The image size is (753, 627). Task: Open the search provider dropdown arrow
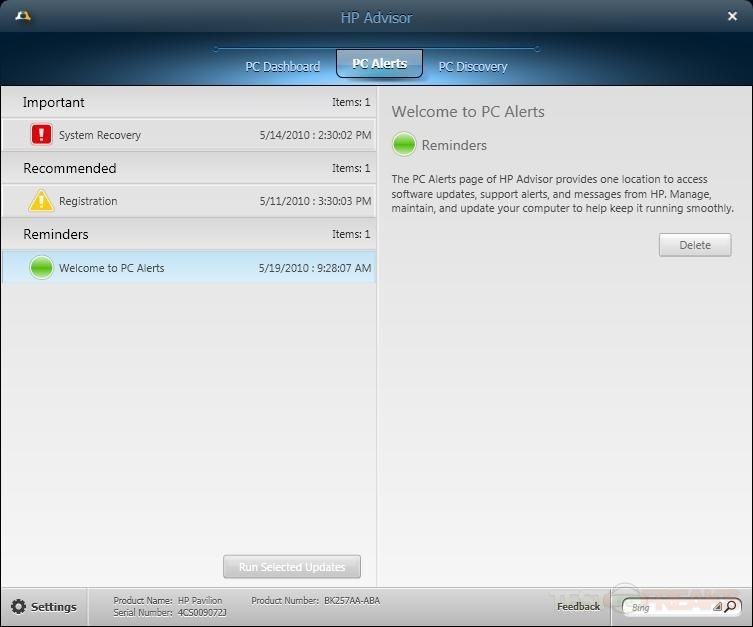717,606
